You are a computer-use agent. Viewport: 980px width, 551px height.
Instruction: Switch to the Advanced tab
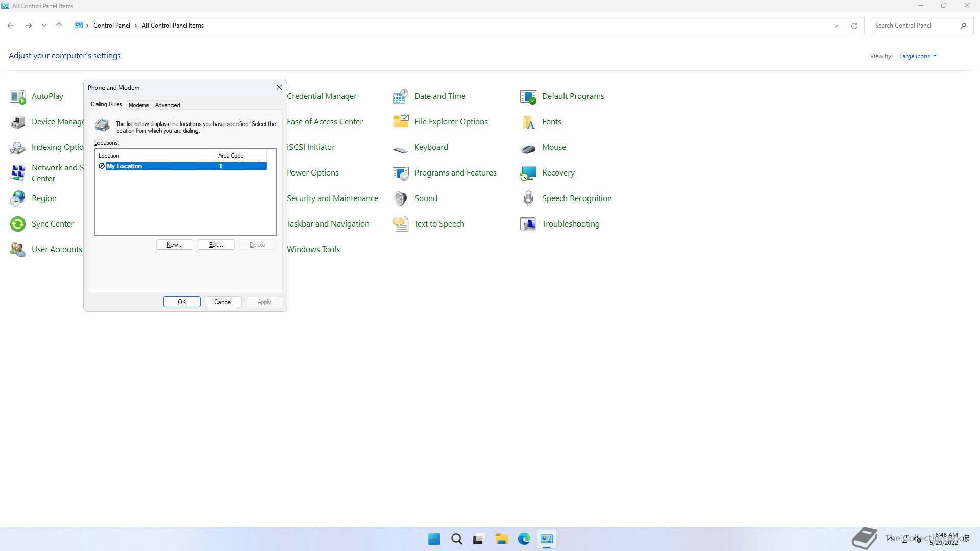coord(167,105)
